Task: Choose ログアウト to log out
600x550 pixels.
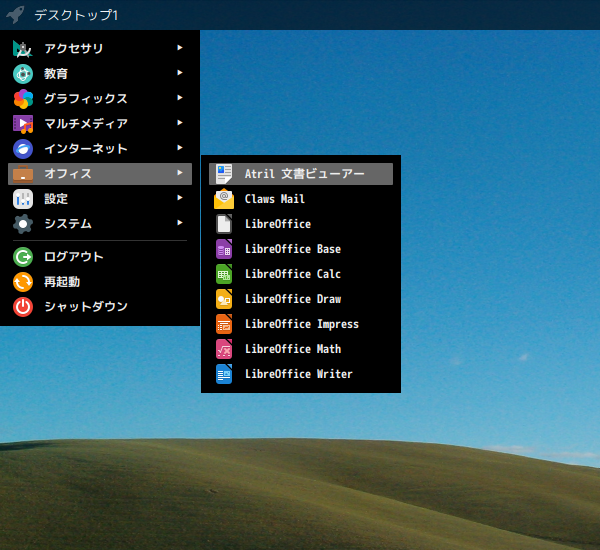Action: [x=73, y=257]
